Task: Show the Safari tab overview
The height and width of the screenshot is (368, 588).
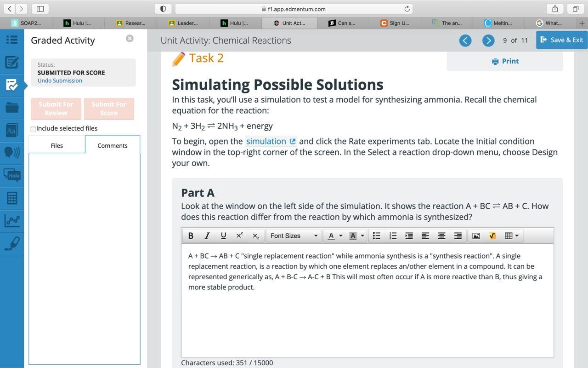Action: (575, 9)
